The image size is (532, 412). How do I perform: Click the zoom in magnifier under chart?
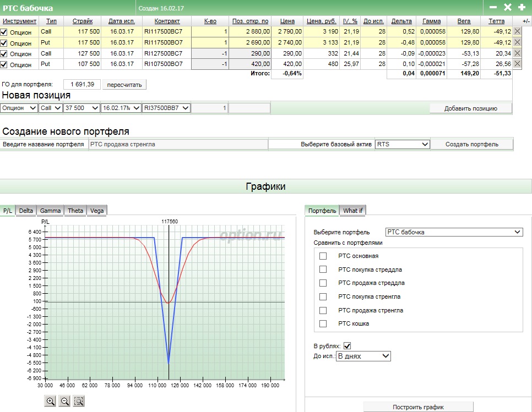(x=51, y=401)
